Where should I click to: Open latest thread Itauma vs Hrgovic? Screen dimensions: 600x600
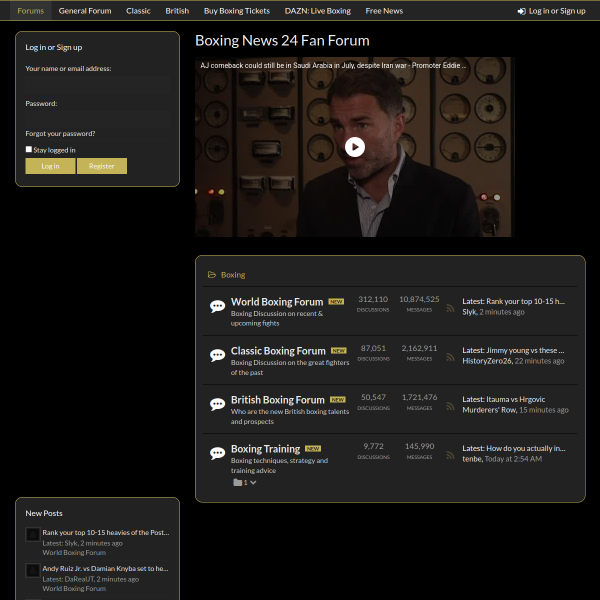click(x=515, y=399)
